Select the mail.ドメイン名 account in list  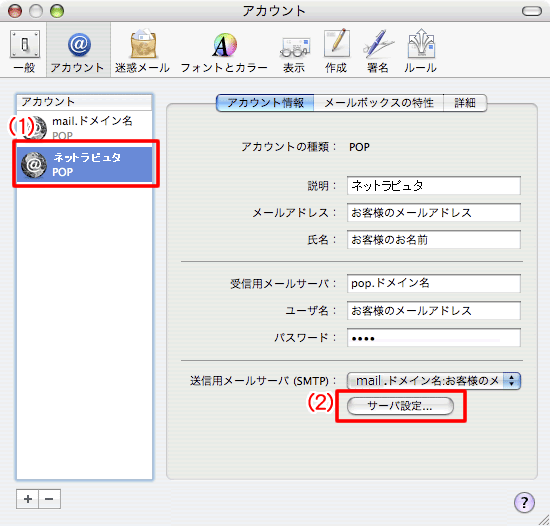pos(85,127)
